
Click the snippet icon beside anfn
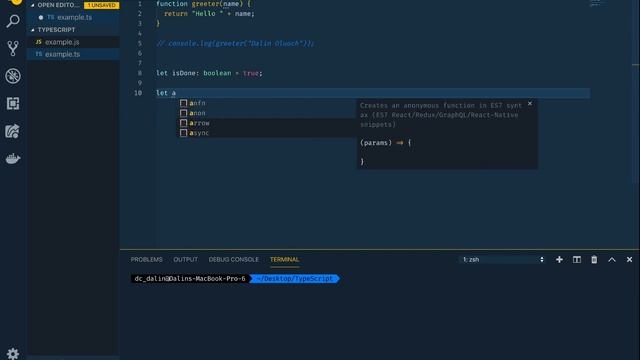coord(184,103)
